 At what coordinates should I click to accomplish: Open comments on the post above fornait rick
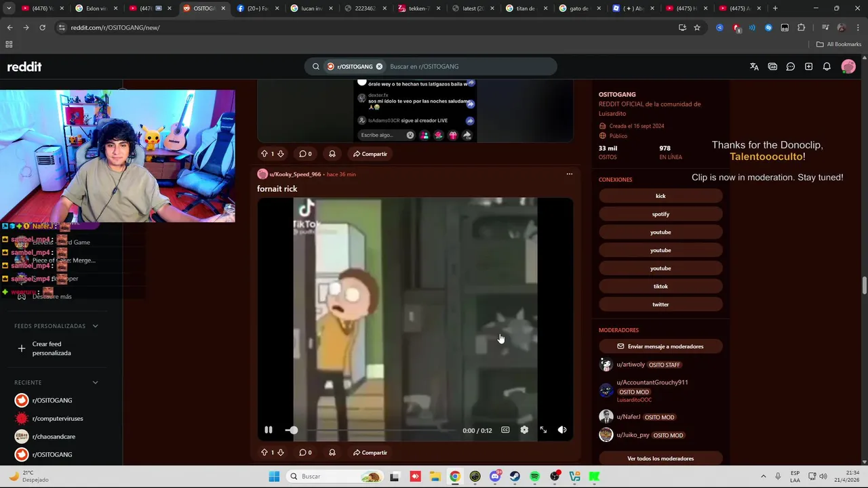[306, 154]
